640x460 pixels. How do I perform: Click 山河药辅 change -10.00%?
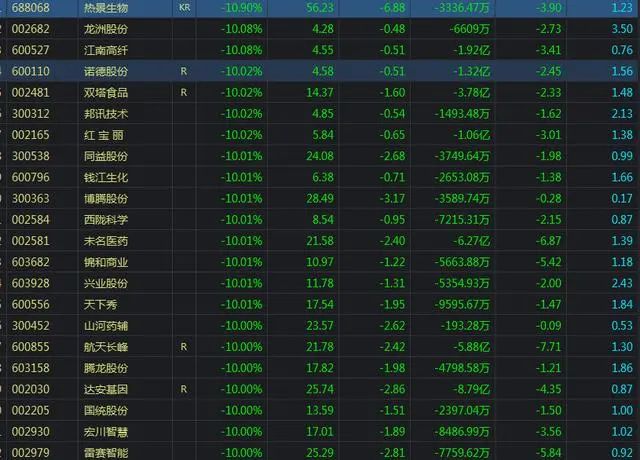(x=242, y=326)
